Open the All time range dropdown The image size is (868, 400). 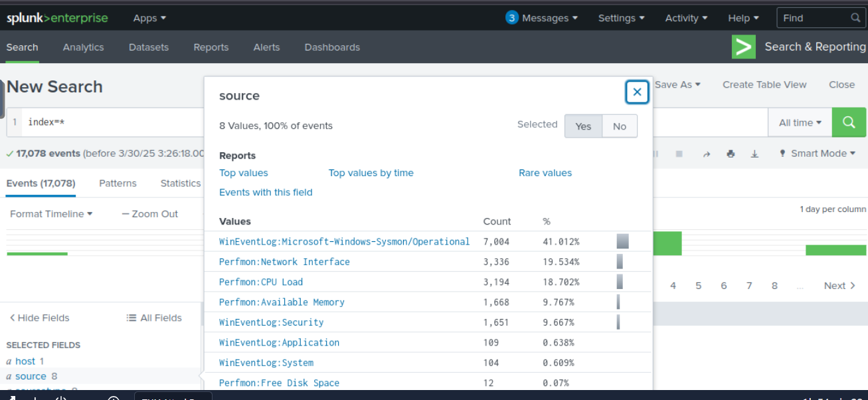pos(800,123)
